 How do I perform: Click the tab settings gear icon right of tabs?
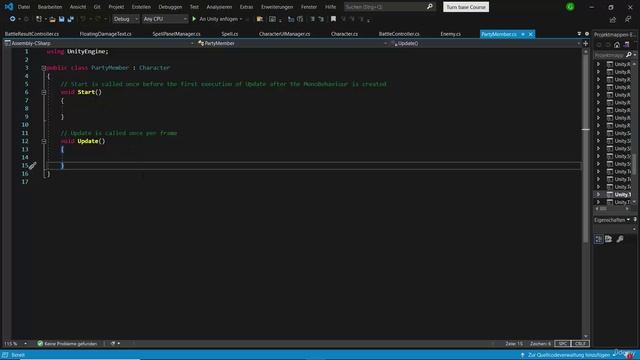point(587,34)
